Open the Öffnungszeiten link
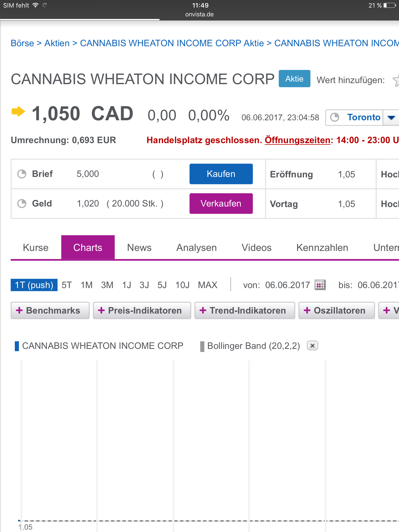The image size is (399, 532). [x=297, y=140]
